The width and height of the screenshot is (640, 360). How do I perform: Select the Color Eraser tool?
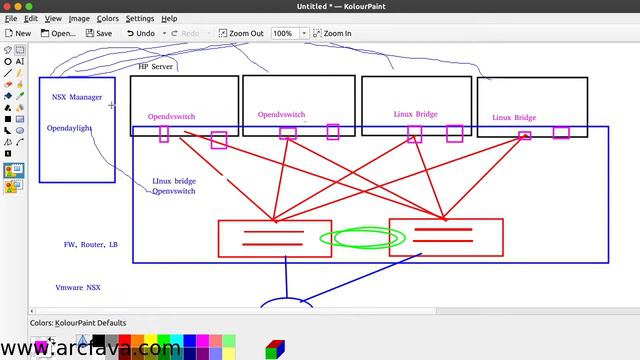coord(8,108)
